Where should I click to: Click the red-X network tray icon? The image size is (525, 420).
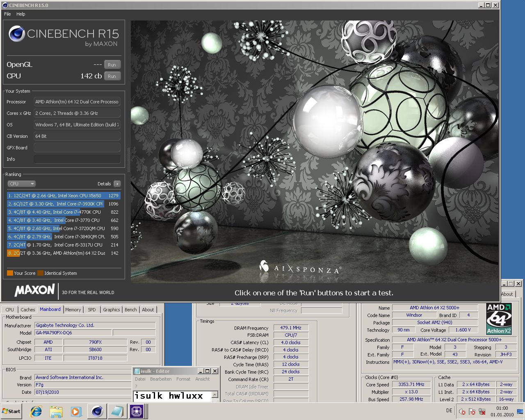click(x=482, y=411)
